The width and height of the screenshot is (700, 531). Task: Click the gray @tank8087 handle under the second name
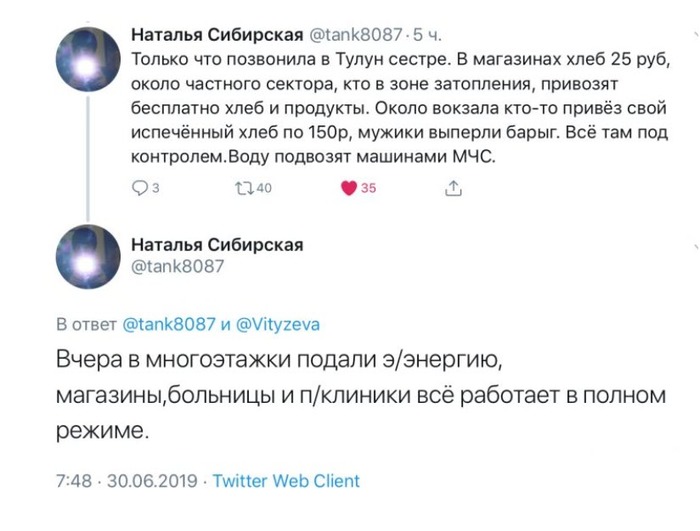click(x=177, y=266)
